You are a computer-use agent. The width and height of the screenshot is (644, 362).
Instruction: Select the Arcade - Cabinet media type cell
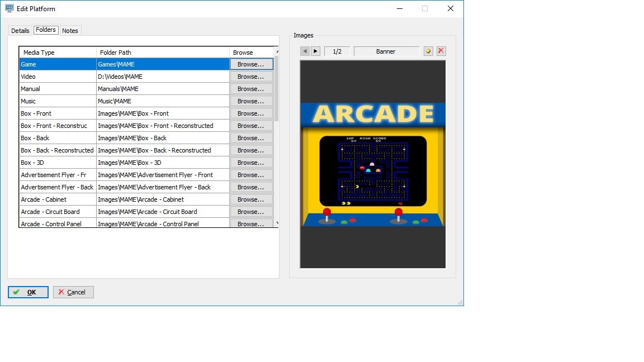[x=58, y=199]
